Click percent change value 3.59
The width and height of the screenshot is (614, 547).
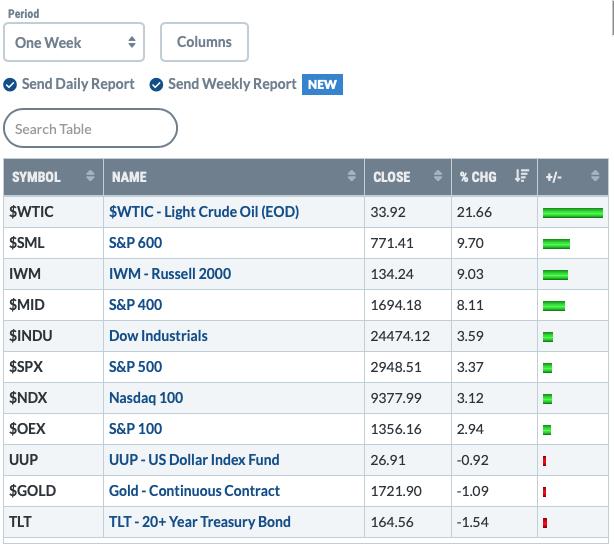470,336
